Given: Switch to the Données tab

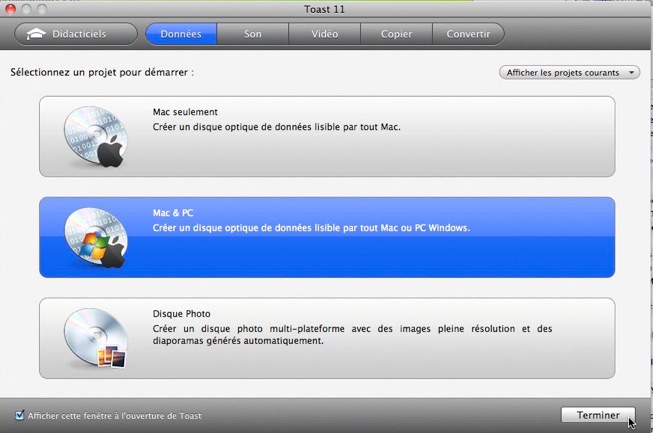Looking at the screenshot, I should pyautogui.click(x=181, y=34).
